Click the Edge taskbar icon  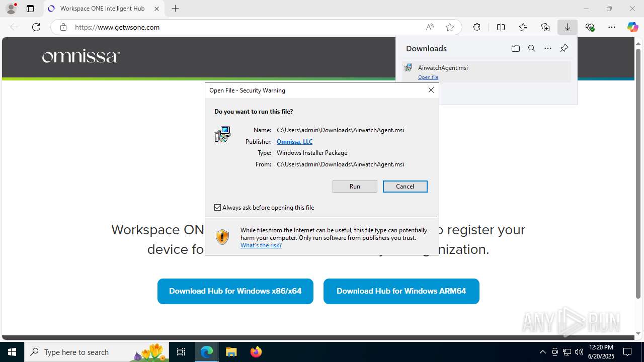coord(207,352)
